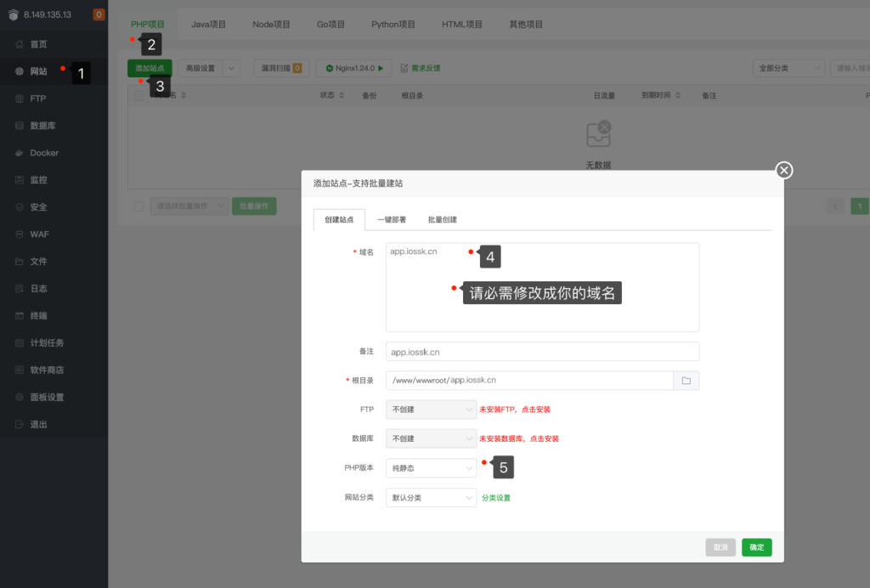Open the FTP section in sidebar

tap(38, 98)
